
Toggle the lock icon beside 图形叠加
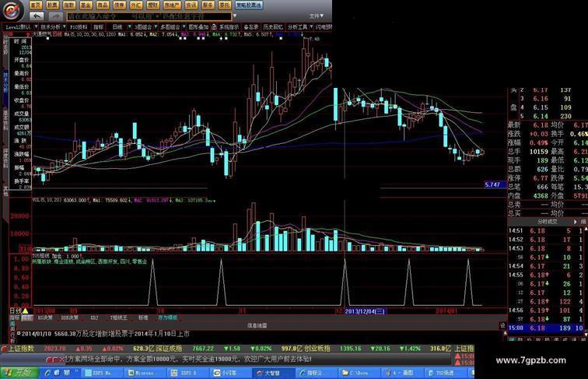tap(214, 27)
